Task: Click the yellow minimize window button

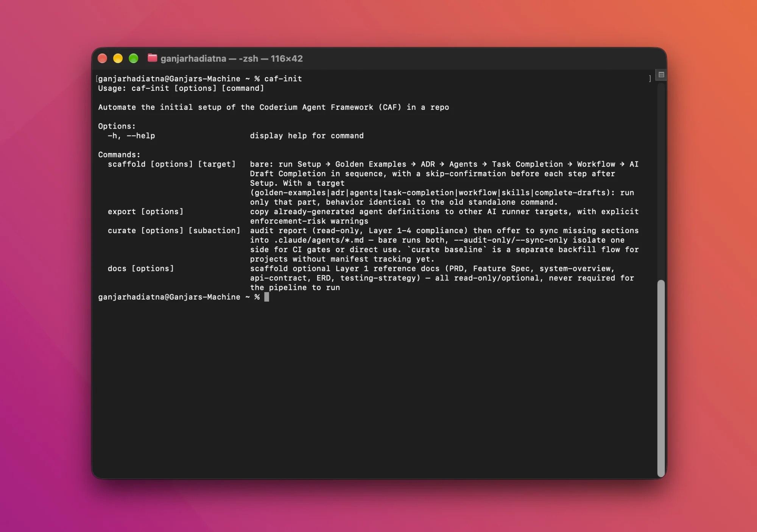Action: pyautogui.click(x=118, y=58)
